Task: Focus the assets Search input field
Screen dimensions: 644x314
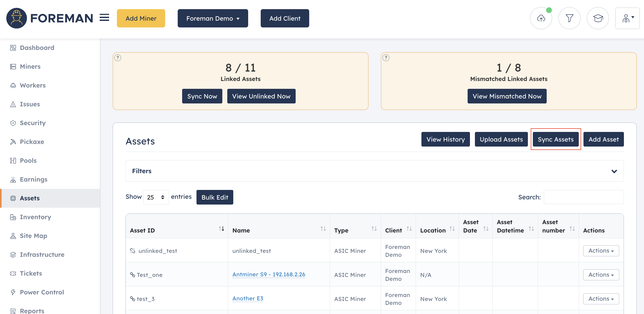Action: 584,197
